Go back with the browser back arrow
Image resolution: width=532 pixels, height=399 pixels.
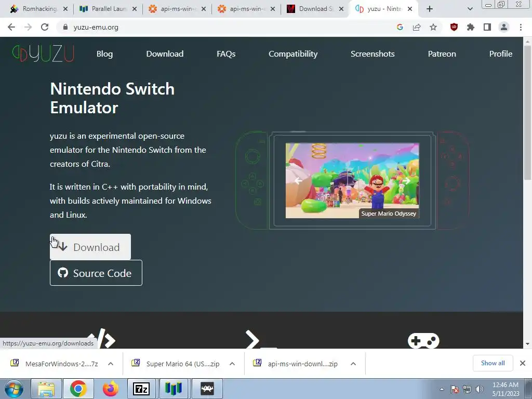point(11,27)
